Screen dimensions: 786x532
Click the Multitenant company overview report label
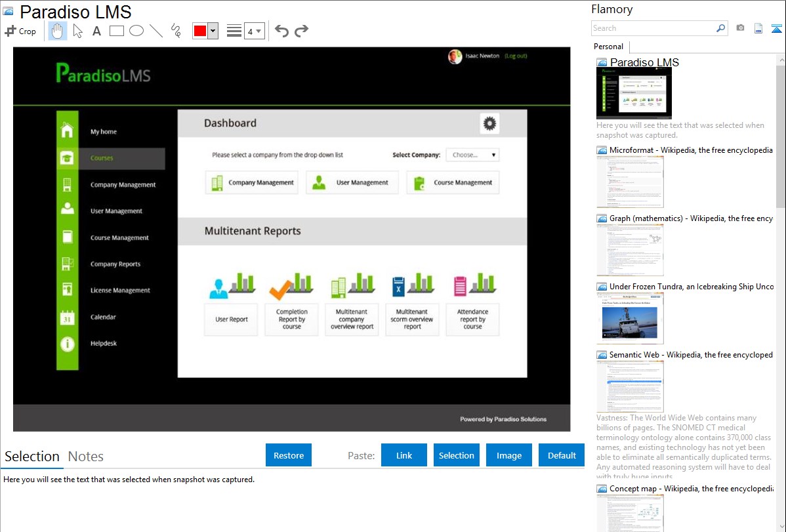tap(352, 319)
